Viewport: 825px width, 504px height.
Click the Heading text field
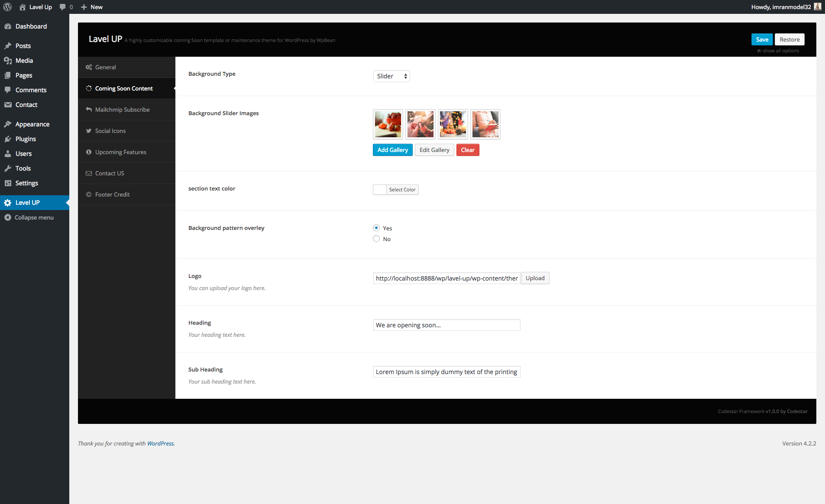446,325
